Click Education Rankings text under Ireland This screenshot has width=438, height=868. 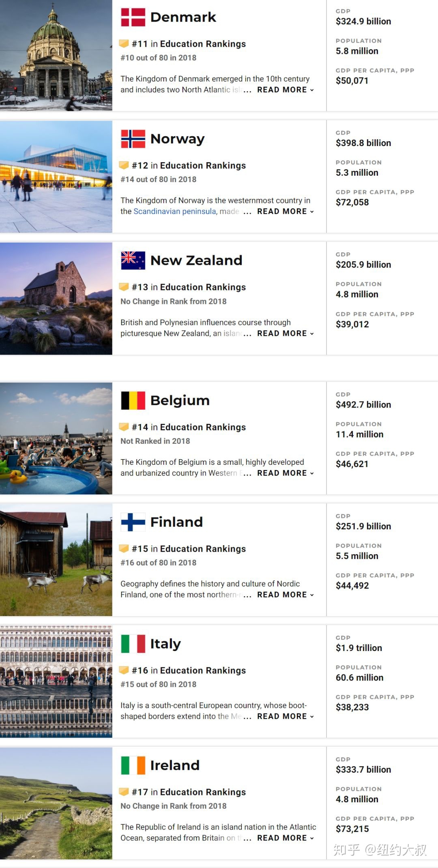[x=203, y=792]
